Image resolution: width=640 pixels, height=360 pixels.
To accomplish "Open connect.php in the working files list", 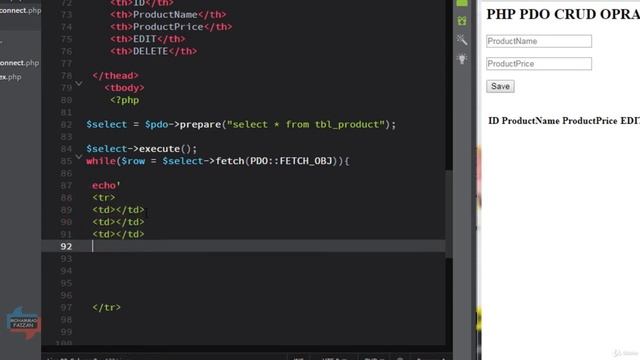I will 20,11.
